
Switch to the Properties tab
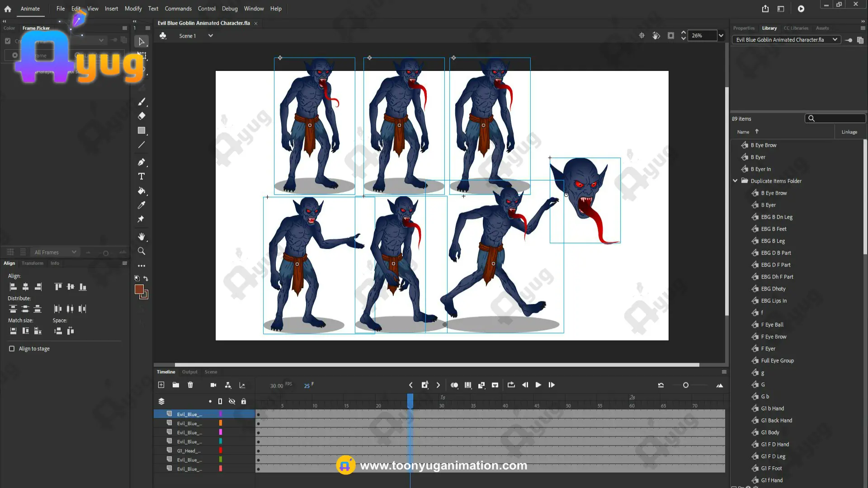coord(744,28)
